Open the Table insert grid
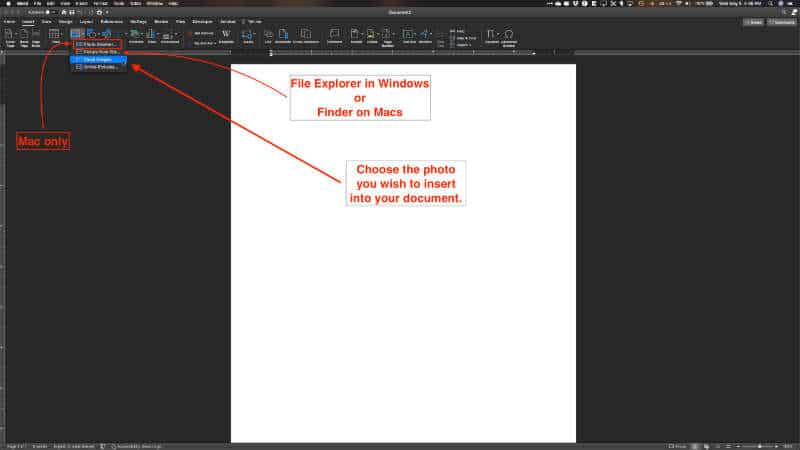The height and width of the screenshot is (450, 800). click(x=54, y=36)
